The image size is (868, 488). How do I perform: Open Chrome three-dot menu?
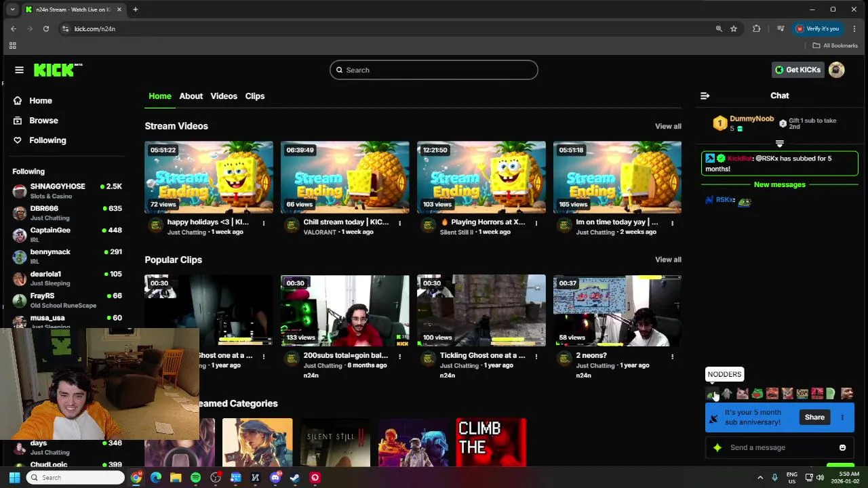coord(854,28)
